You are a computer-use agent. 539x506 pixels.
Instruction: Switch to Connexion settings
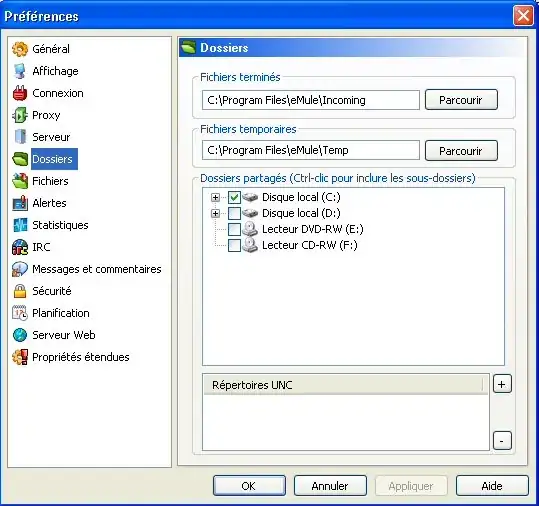58,93
